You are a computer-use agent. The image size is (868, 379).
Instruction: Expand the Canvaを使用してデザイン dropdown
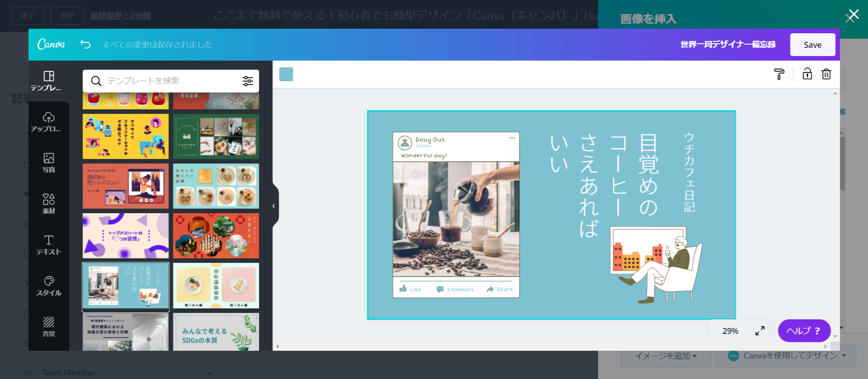pyautogui.click(x=844, y=356)
